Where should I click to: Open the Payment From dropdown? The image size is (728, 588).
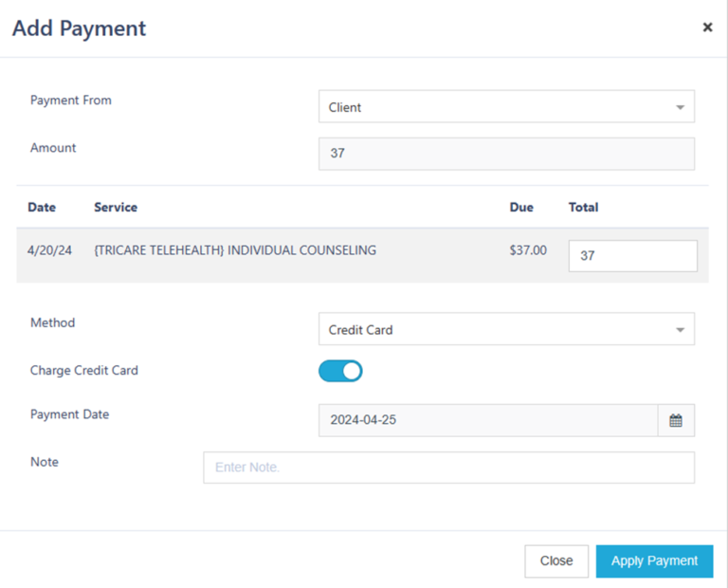pos(506,107)
